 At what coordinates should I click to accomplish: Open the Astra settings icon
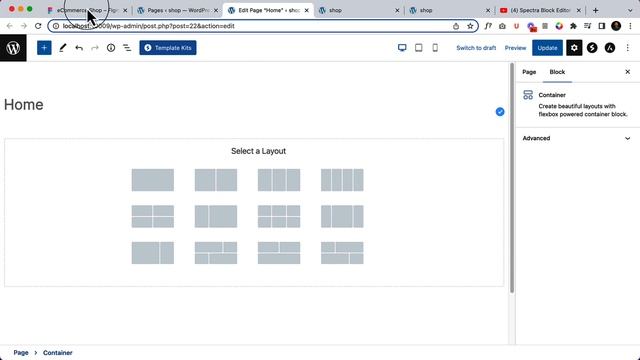click(x=610, y=48)
